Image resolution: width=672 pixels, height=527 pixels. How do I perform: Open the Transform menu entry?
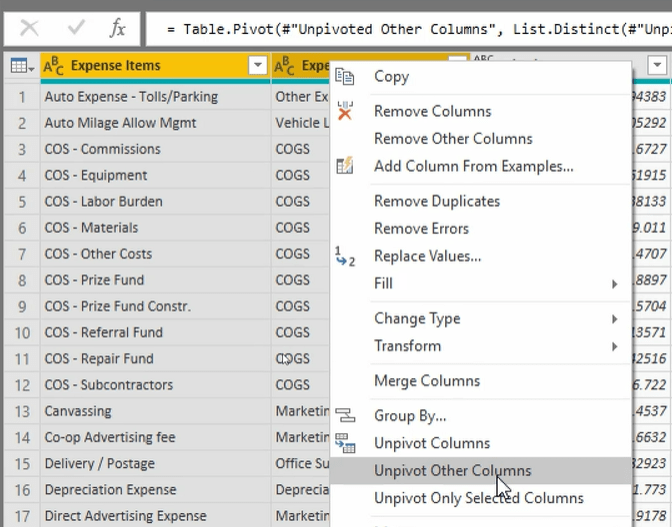(481, 346)
